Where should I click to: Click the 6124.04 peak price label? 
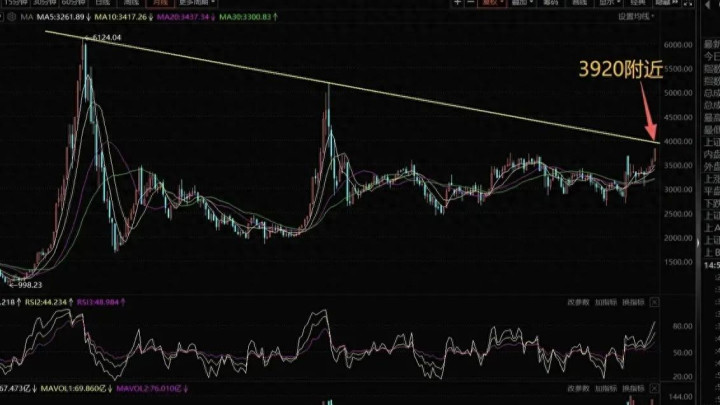tap(107, 38)
